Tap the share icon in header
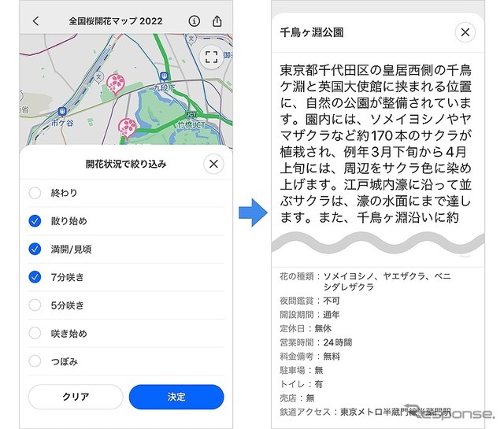This screenshot has height=429, width=504. click(x=217, y=21)
